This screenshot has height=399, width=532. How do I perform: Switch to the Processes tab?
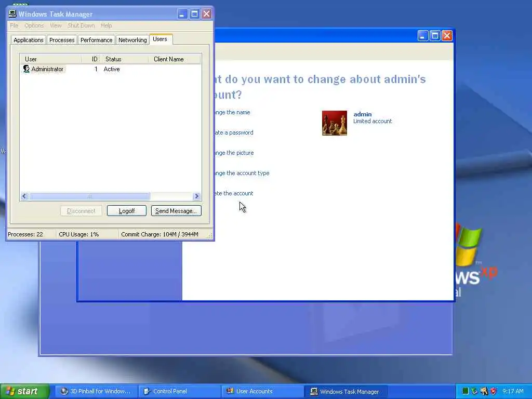[x=62, y=40]
